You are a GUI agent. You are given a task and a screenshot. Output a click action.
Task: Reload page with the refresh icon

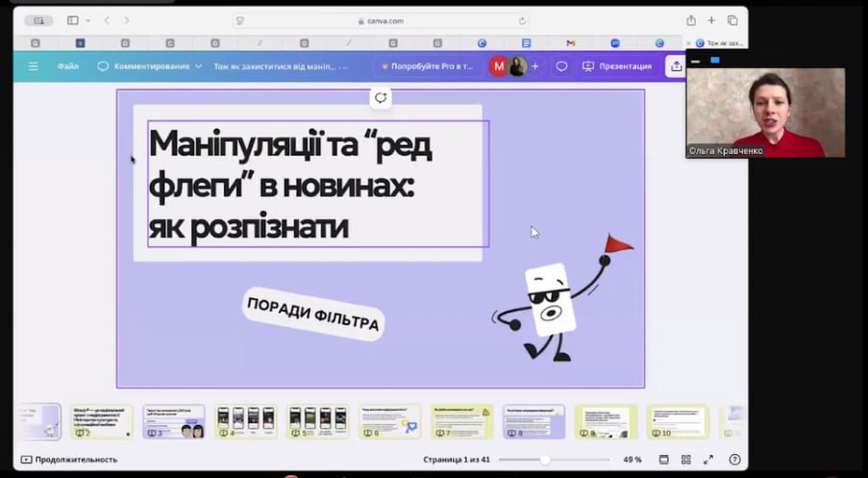522,21
